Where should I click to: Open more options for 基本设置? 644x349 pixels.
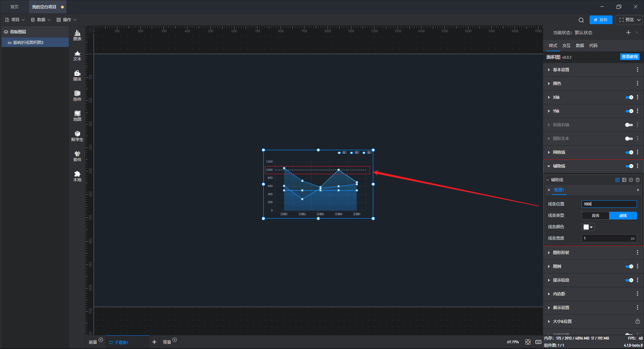pos(637,69)
